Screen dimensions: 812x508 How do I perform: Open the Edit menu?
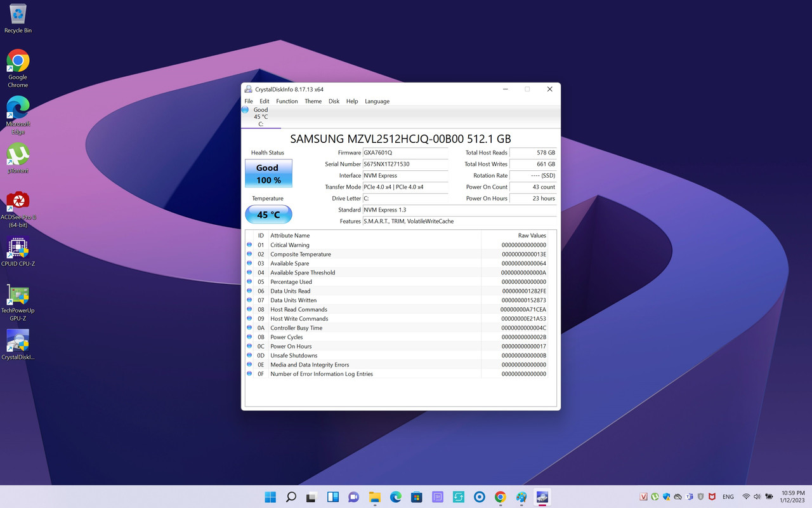265,102
